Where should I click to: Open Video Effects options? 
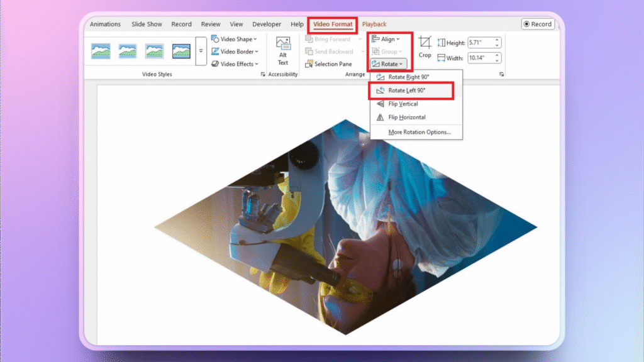234,63
